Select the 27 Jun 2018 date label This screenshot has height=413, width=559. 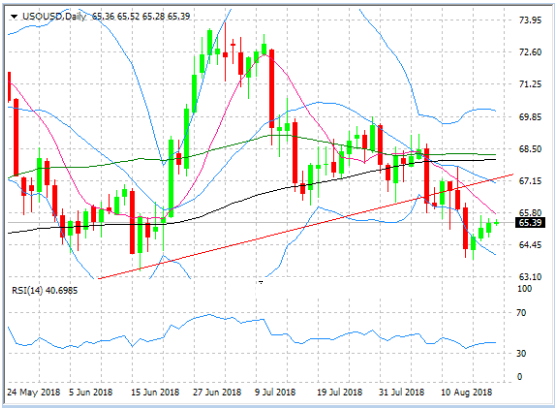point(217,392)
